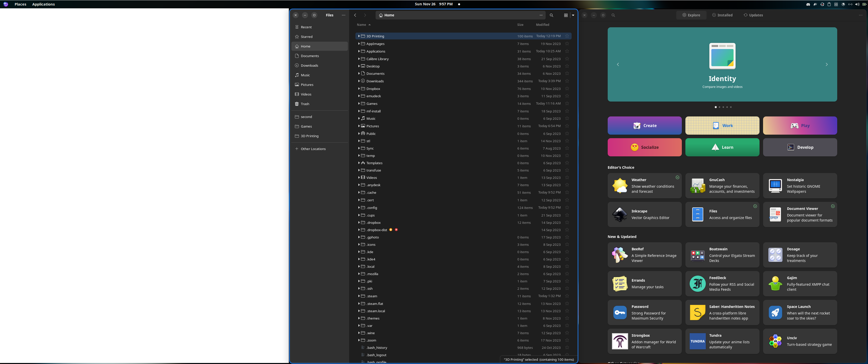Expand the Downloads folder tree arrow
Image resolution: width=868 pixels, height=364 pixels.
point(359,81)
